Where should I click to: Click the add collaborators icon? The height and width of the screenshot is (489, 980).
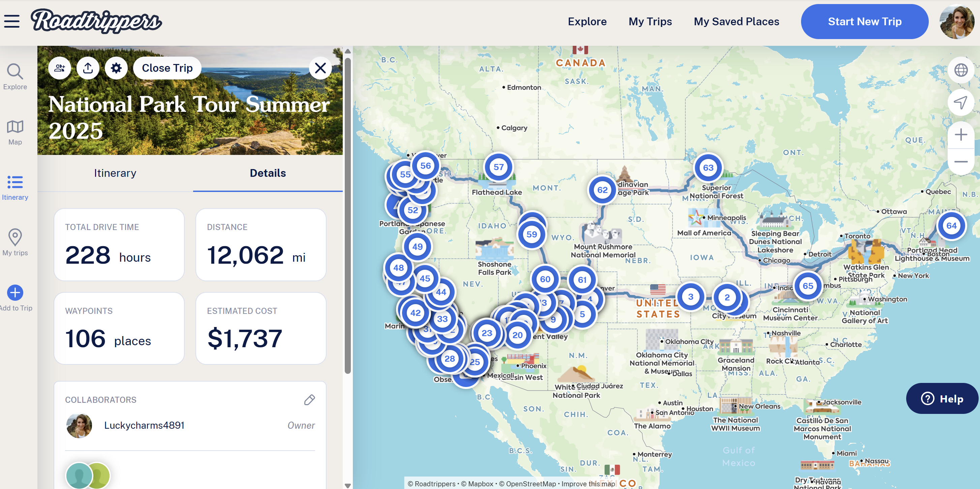pyautogui.click(x=60, y=68)
